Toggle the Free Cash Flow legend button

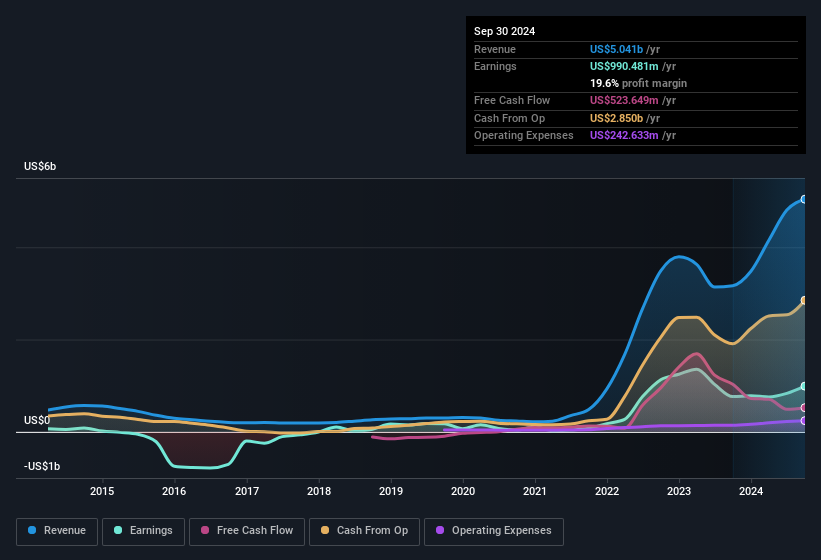pos(247,531)
